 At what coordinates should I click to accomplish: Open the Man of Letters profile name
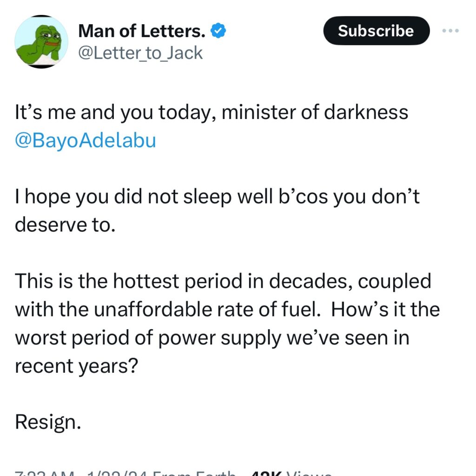pos(142,31)
